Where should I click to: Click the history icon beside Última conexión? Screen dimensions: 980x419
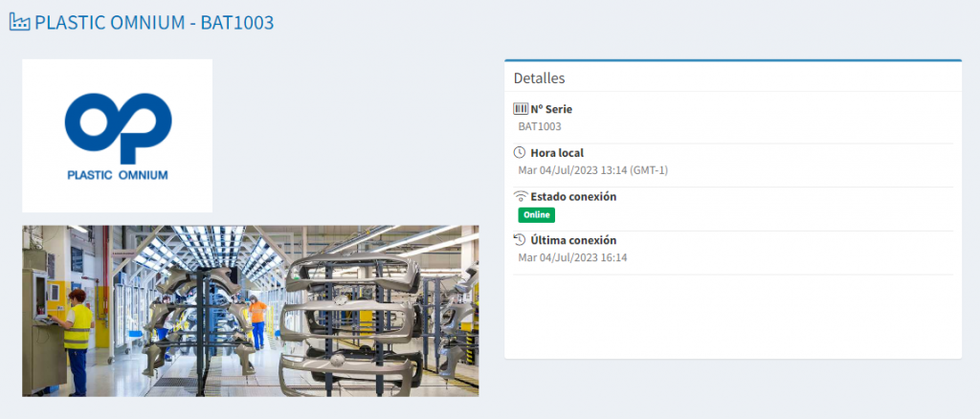pos(520,240)
